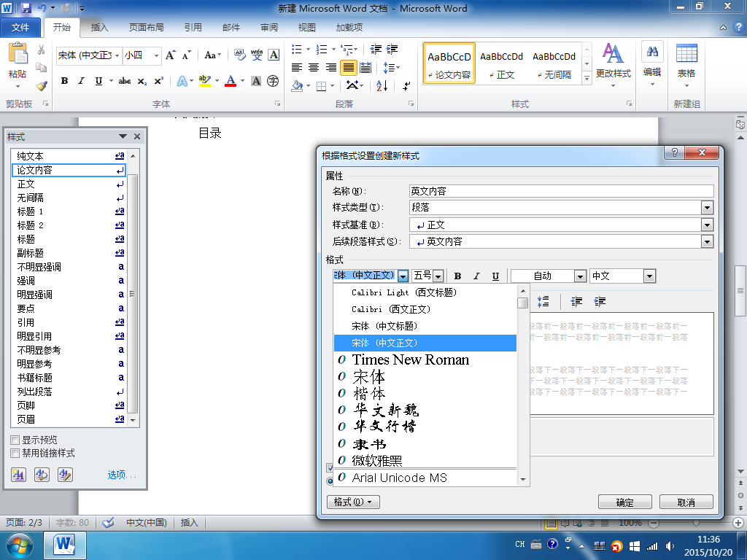Viewport: 747px width, 560px height.
Task: Open the dialog font color Automatic dropdown
Action: coord(580,276)
